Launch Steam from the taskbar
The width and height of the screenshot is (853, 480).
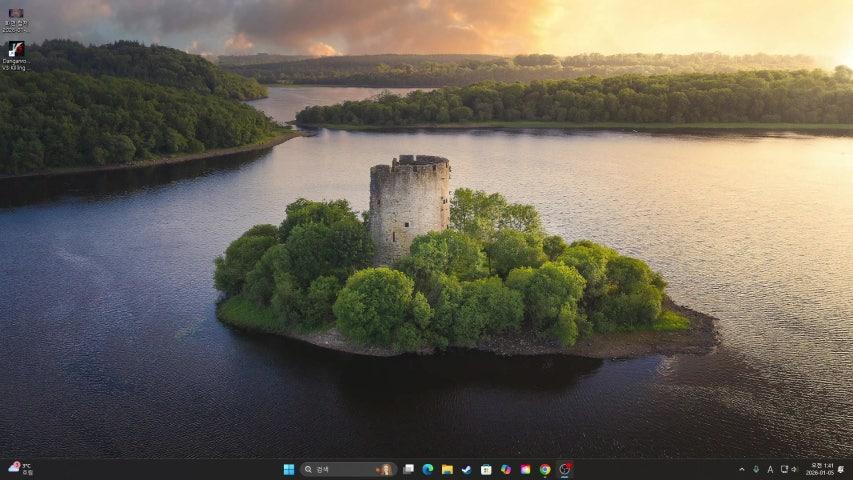pos(467,469)
